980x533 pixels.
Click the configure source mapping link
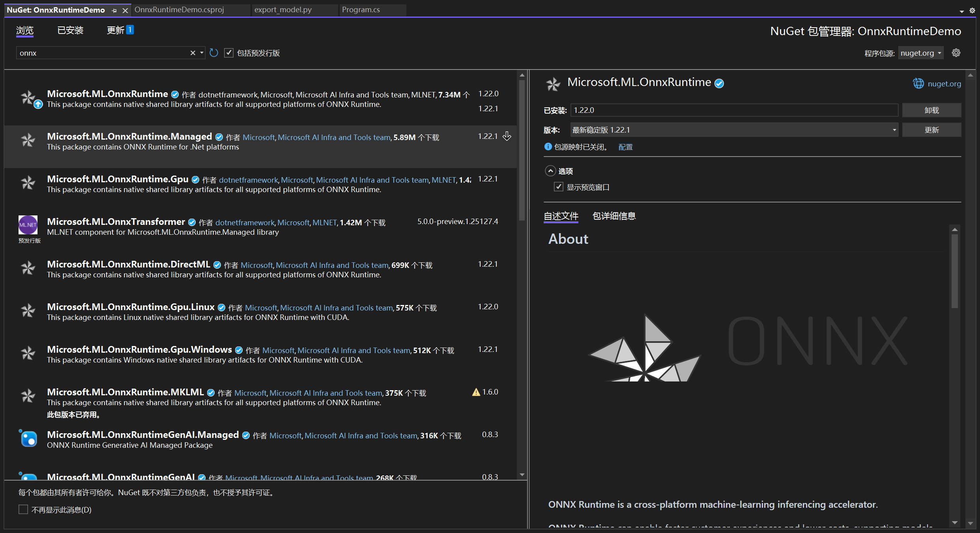coord(625,147)
